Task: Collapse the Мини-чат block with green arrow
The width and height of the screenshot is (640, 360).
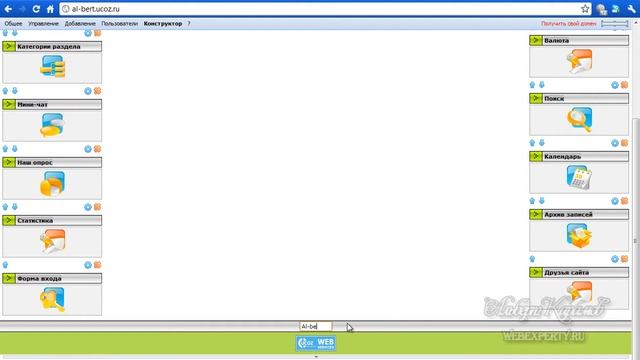Action: pyautogui.click(x=9, y=104)
